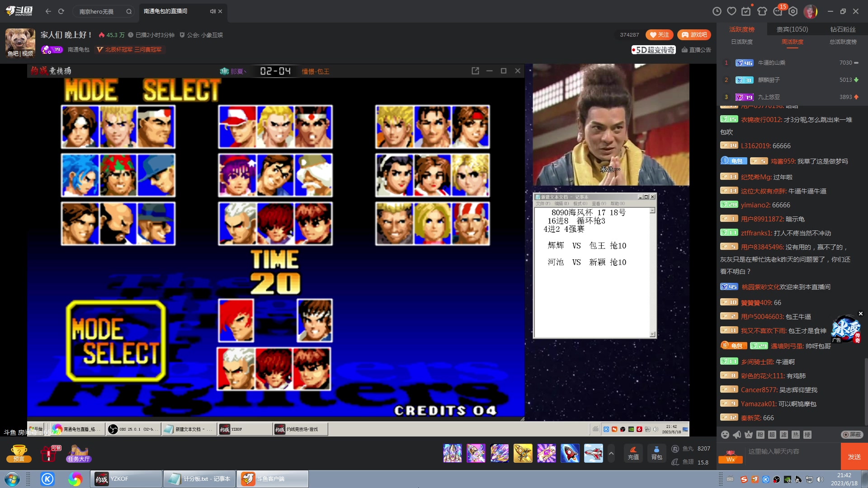
Task: Click ranked user 九上悠亚
Action: click(x=769, y=97)
